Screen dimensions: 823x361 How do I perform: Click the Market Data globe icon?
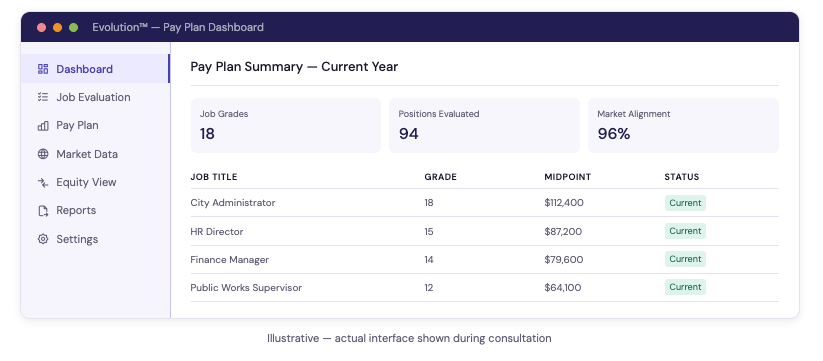[43, 154]
